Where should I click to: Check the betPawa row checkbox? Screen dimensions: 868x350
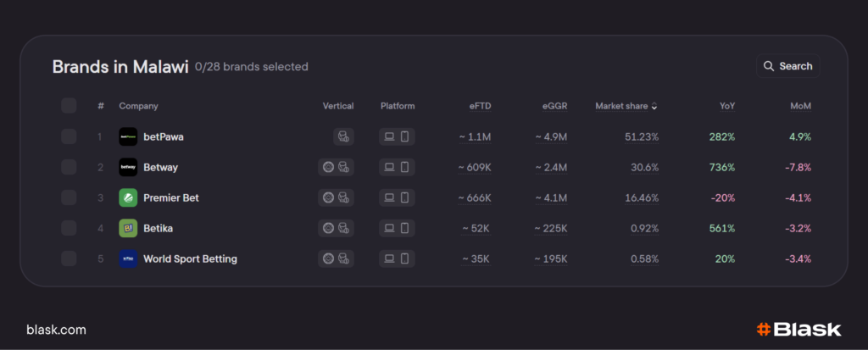click(69, 136)
